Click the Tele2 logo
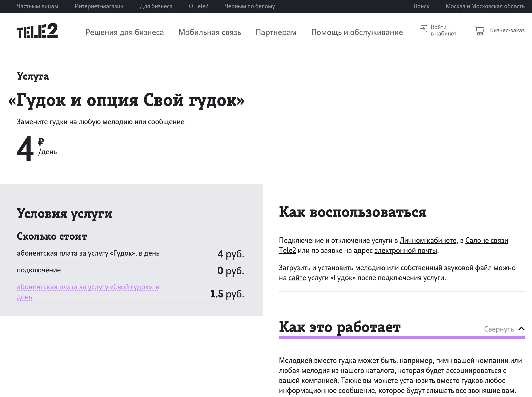This screenshot has width=532, height=397. click(x=37, y=30)
